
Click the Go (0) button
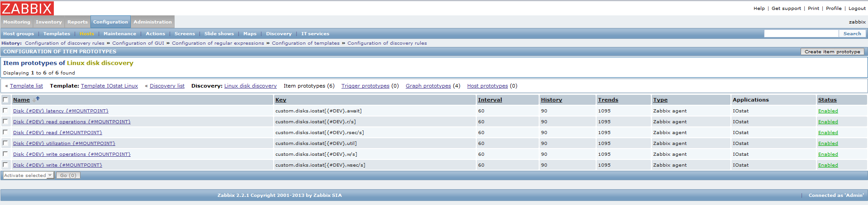[68, 175]
